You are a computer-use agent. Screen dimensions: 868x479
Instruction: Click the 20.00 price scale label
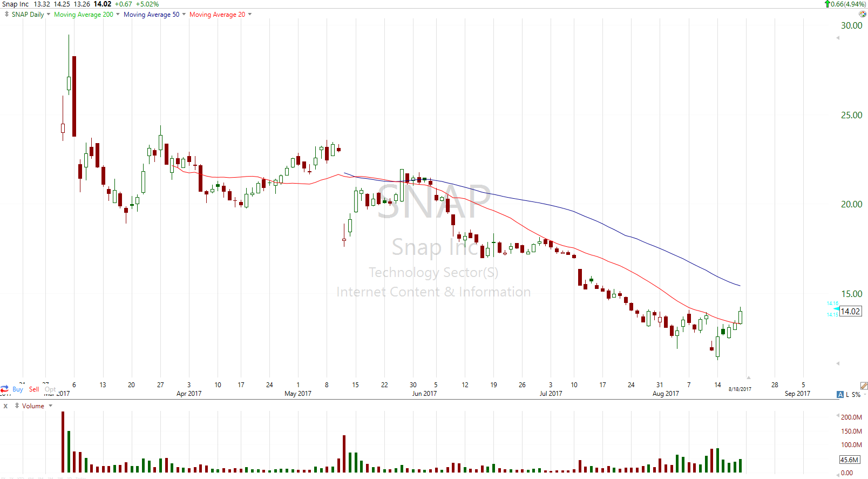tap(851, 204)
